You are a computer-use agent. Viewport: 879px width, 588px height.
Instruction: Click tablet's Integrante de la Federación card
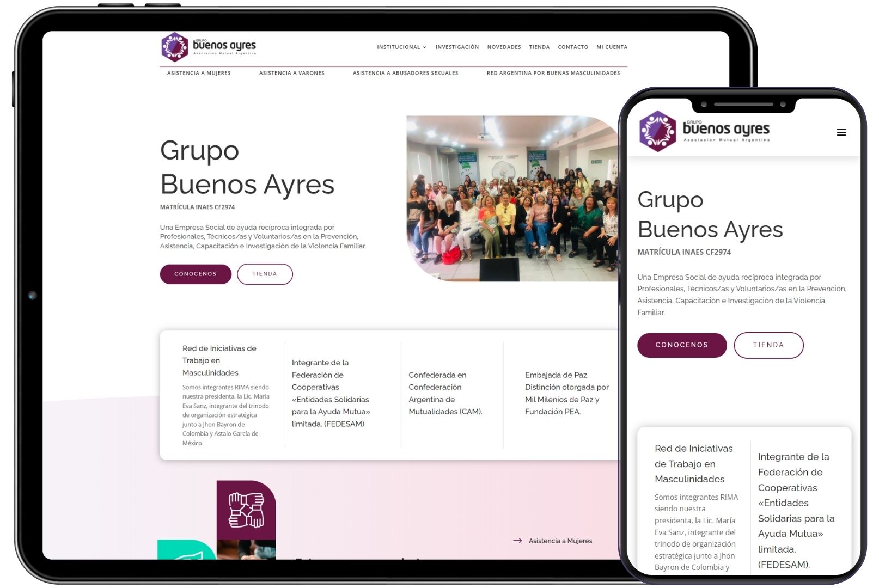click(331, 393)
